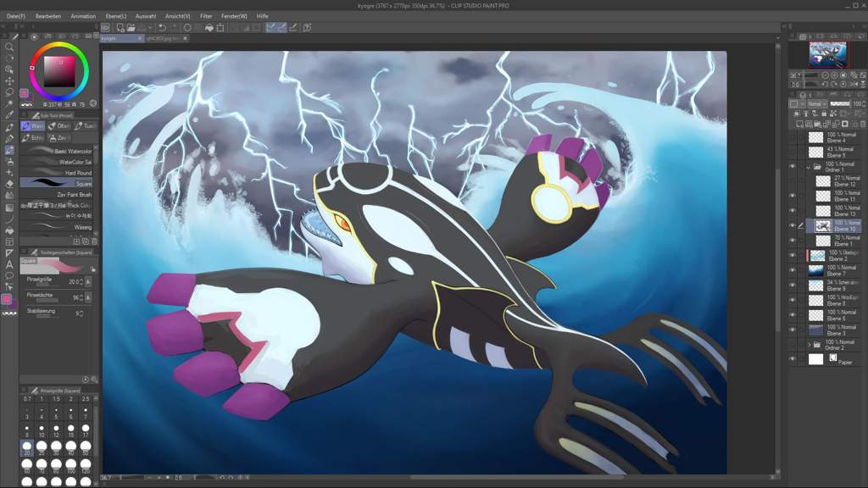Click the Rotate view tool

coord(8,58)
